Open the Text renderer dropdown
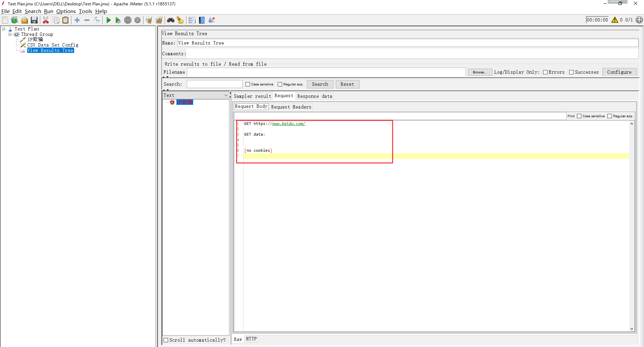The height and width of the screenshot is (347, 644). pyautogui.click(x=196, y=95)
